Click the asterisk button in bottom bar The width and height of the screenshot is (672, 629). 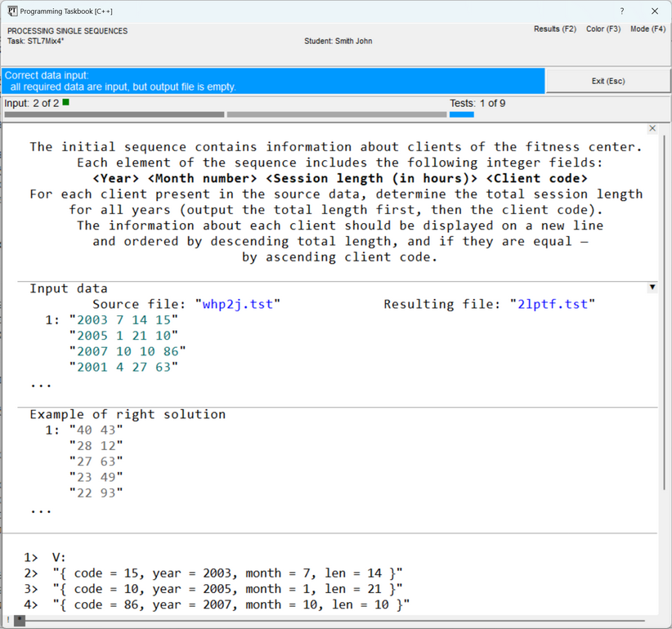click(20, 621)
